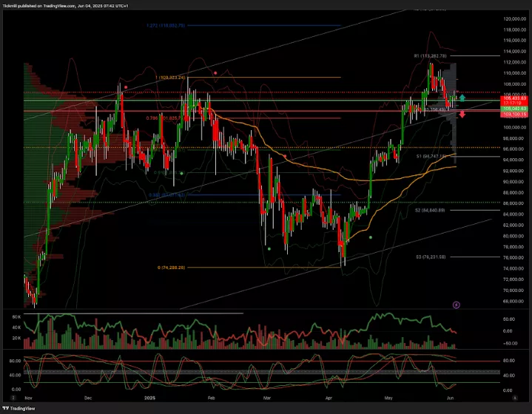Click the TradingView logo in bottom-left corner

(x=20, y=407)
